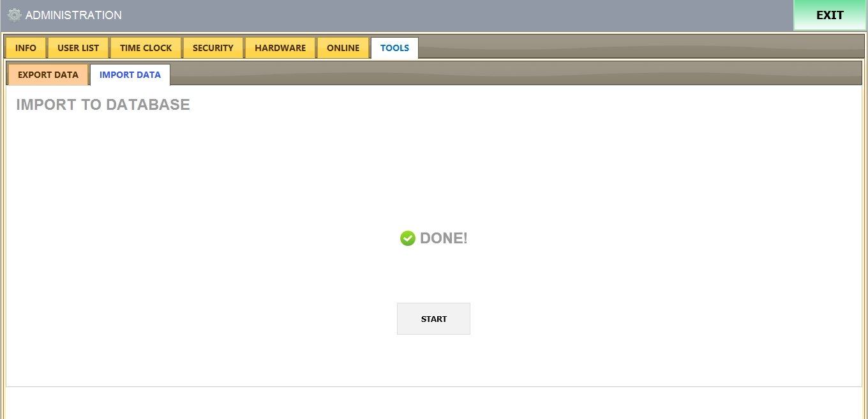Select the SECURITY tab

pyautogui.click(x=213, y=48)
